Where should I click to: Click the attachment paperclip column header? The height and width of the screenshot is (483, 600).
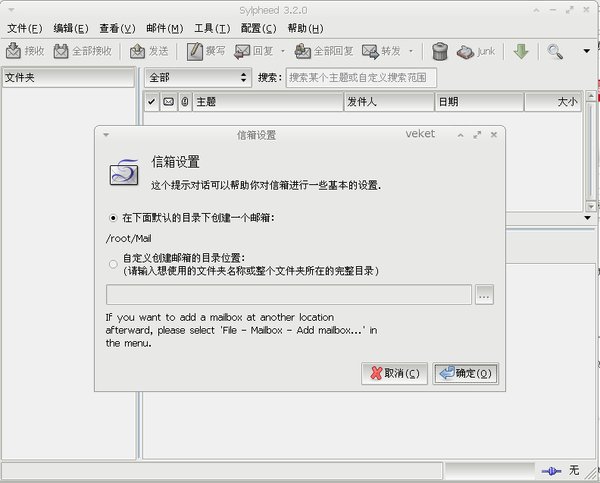point(185,101)
